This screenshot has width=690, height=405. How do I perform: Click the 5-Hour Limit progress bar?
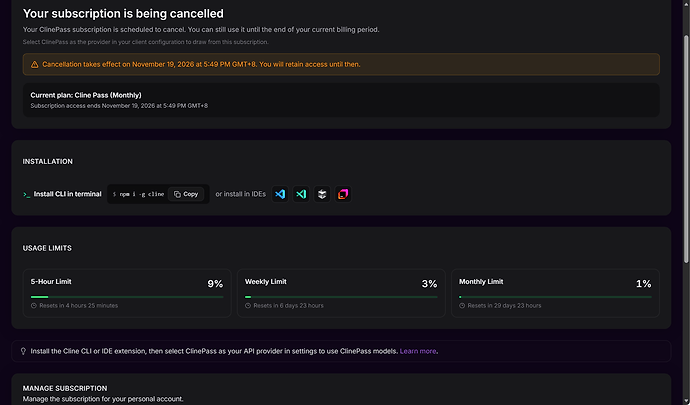tap(127, 297)
